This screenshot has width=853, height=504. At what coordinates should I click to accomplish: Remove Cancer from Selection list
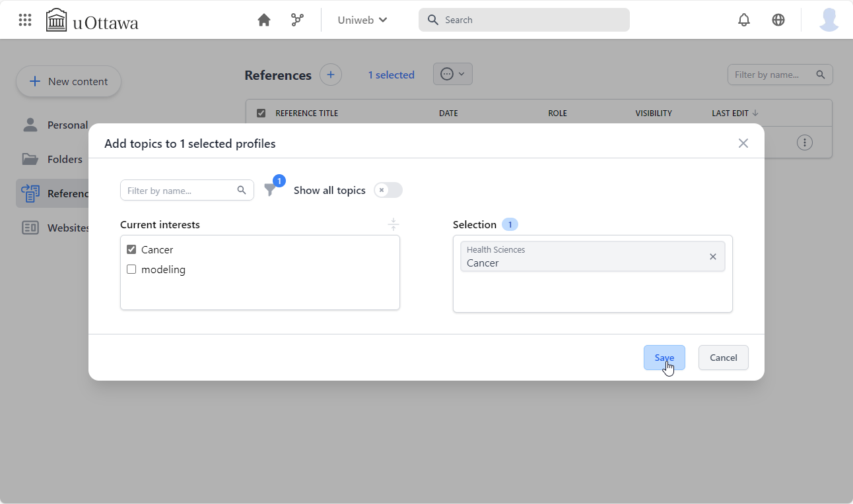pyautogui.click(x=713, y=257)
